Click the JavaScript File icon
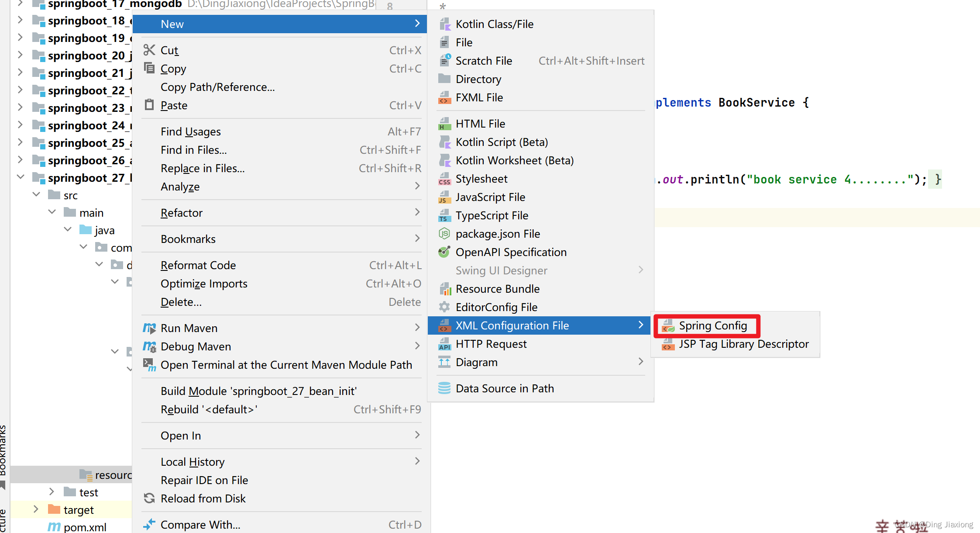Image resolution: width=980 pixels, height=533 pixels. (444, 197)
